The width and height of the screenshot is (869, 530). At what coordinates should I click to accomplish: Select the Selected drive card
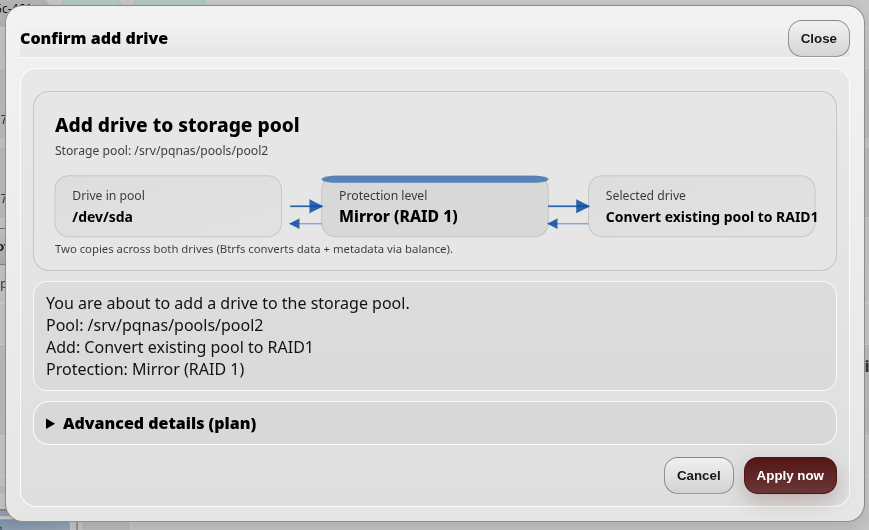[702, 206]
